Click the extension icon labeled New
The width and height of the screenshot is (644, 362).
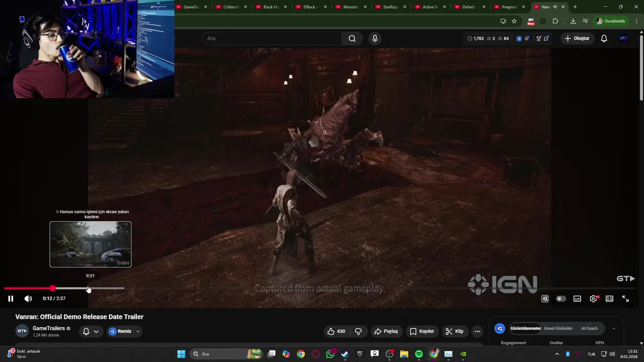tap(531, 21)
